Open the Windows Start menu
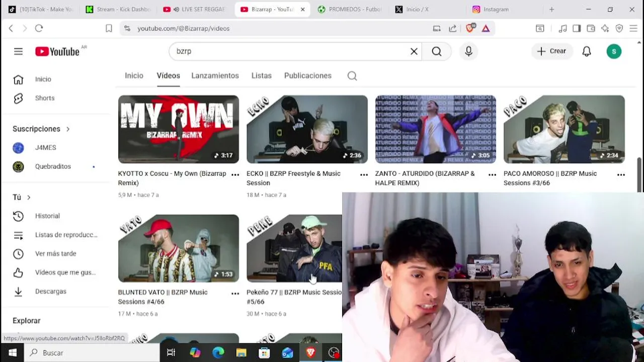Image resolution: width=644 pixels, height=362 pixels. pyautogui.click(x=12, y=353)
